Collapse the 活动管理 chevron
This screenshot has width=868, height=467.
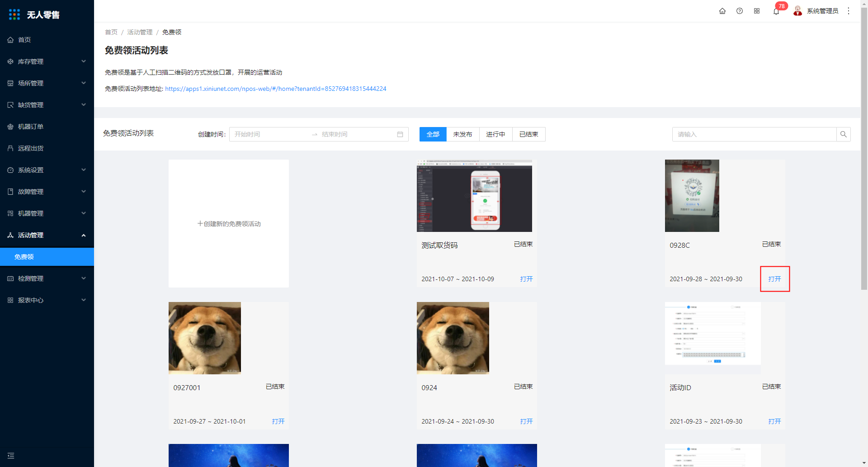(x=84, y=235)
